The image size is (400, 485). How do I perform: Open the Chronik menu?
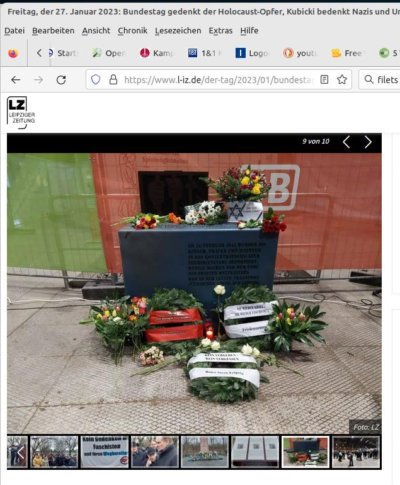coord(132,31)
